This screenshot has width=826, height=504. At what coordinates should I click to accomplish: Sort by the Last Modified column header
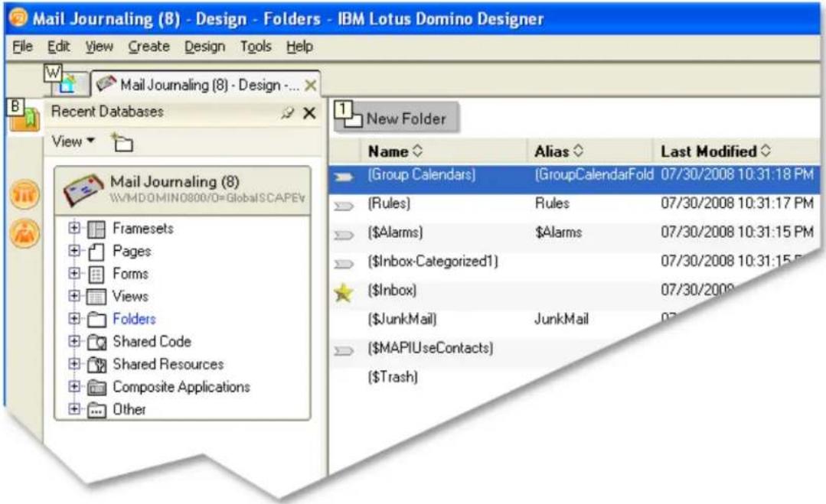[x=715, y=151]
